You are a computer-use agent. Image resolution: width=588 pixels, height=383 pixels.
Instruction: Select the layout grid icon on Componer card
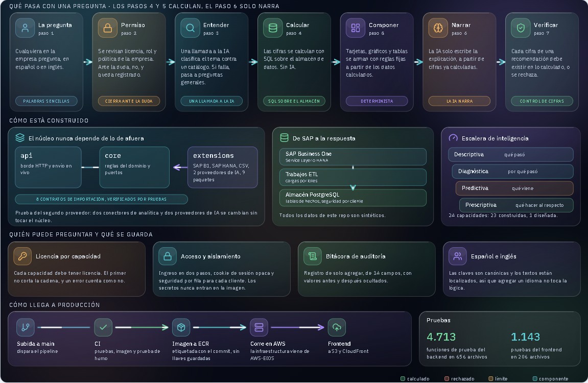pyautogui.click(x=356, y=28)
